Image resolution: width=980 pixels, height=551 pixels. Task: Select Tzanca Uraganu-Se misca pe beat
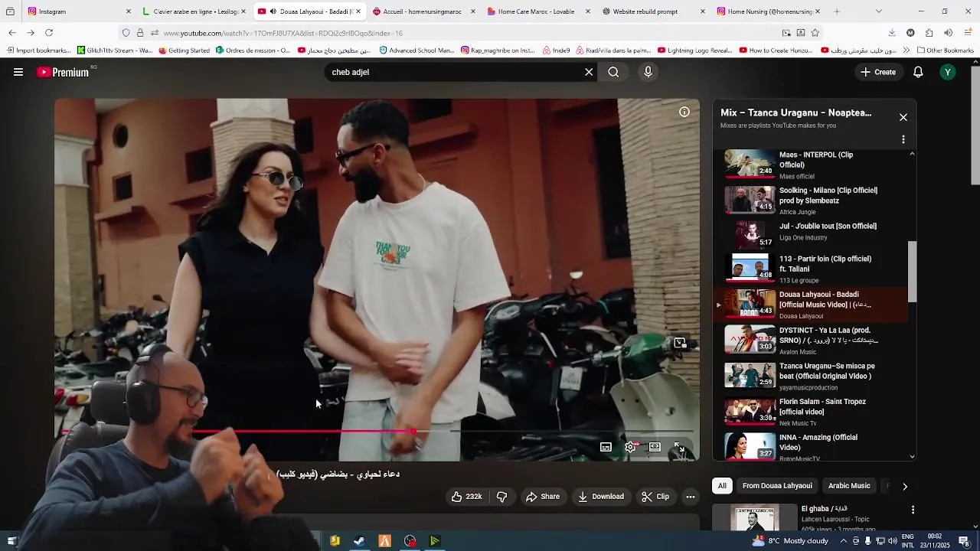click(812, 376)
